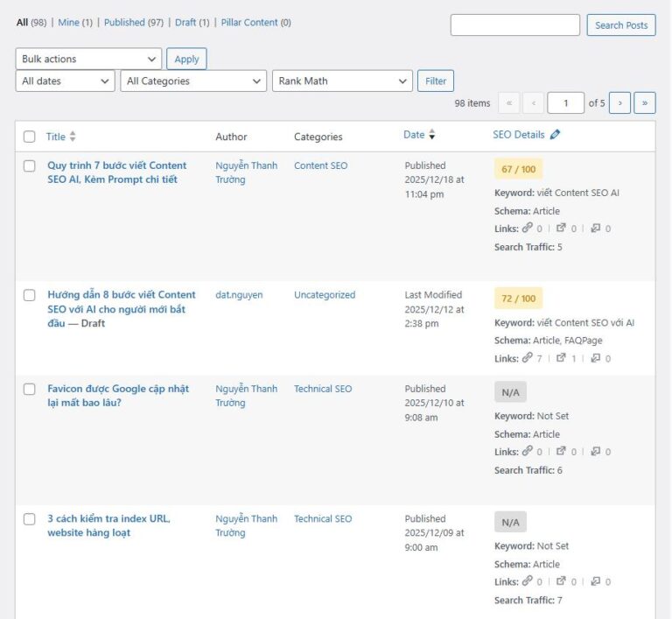Open the Technical SEO category link for Favicon post

click(323, 389)
